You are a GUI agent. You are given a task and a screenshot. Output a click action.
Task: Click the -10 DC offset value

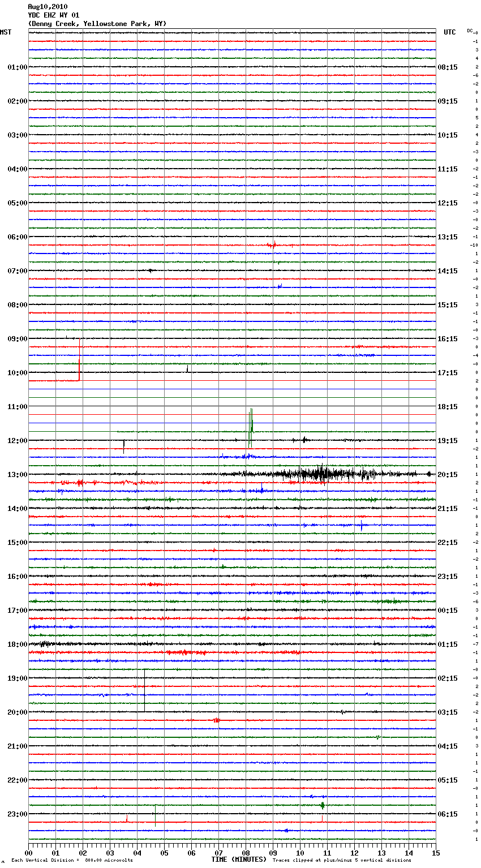click(474, 245)
